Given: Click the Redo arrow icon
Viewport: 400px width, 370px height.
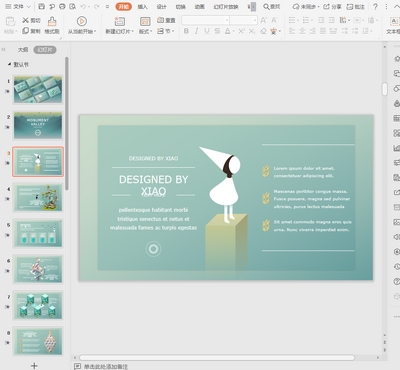Looking at the screenshot, I should point(96,7).
